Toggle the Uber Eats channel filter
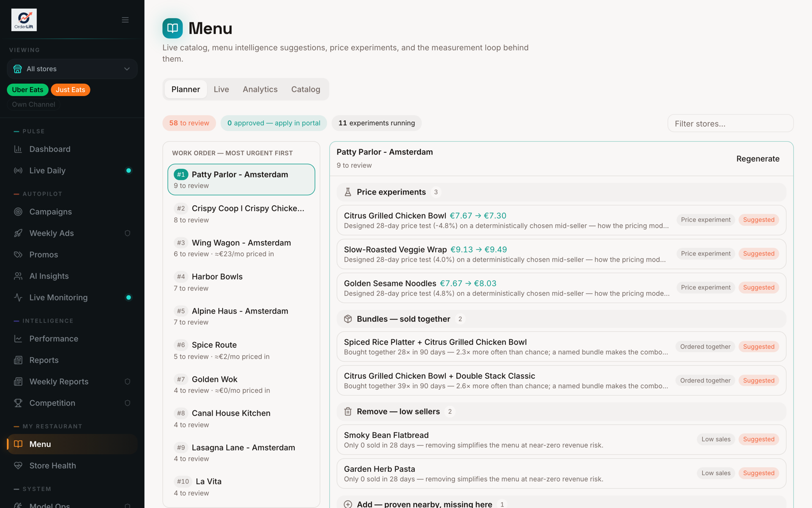The width and height of the screenshot is (812, 508). [28, 90]
